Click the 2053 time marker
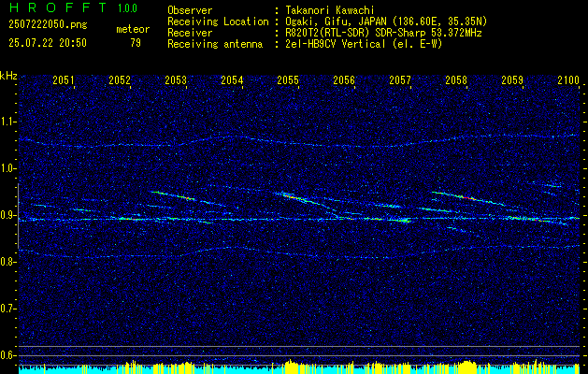588x374 pixels. pos(176,80)
